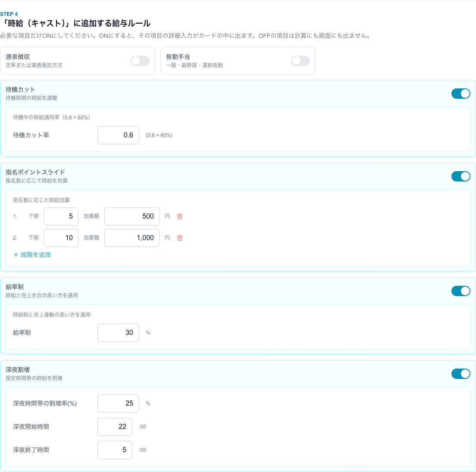Click the 指名数に応じた時給加算 caption
The width and height of the screenshot is (476, 472).
click(x=41, y=200)
